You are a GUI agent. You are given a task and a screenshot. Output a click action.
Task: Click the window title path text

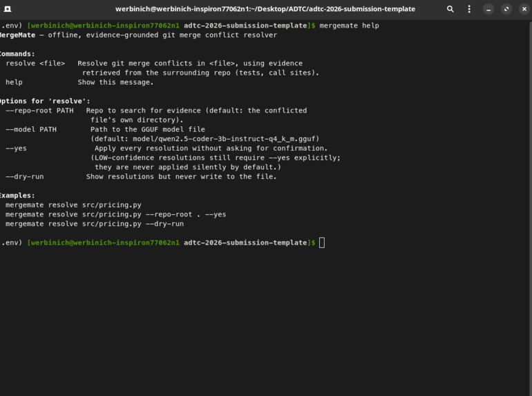pos(265,9)
